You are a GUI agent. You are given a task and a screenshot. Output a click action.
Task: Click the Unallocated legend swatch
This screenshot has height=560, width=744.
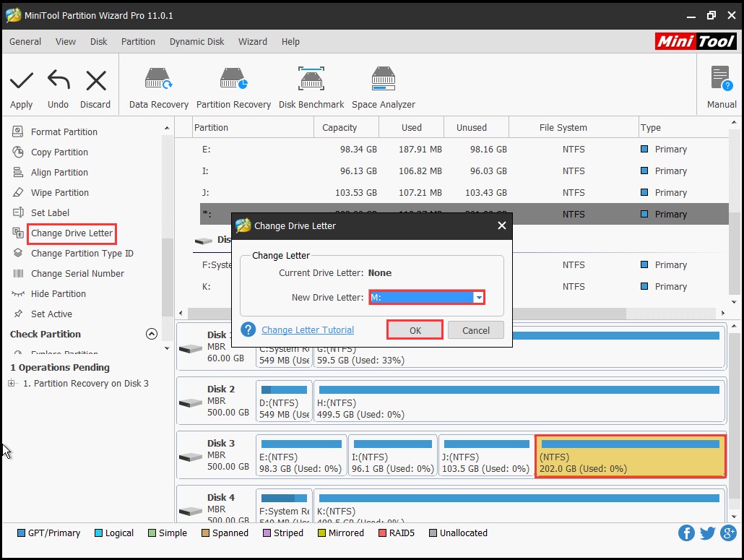(433, 533)
